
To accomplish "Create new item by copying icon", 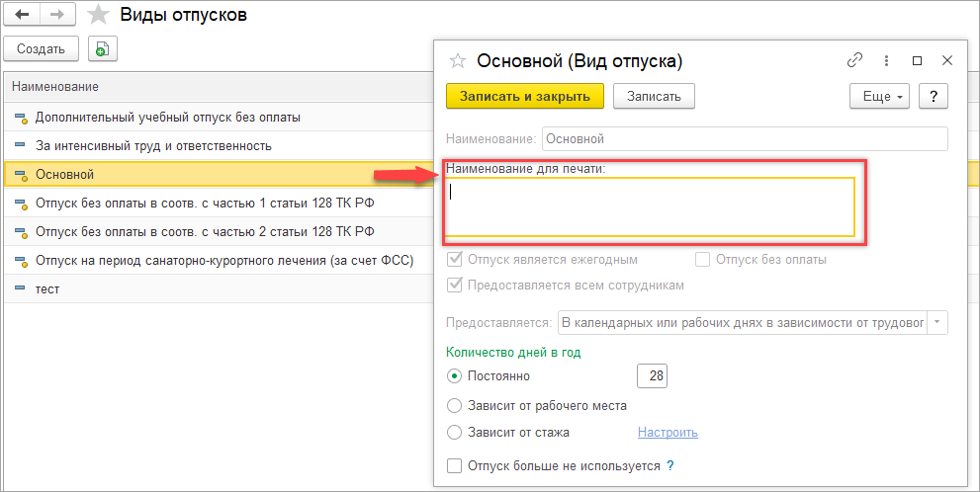I will click(x=103, y=48).
